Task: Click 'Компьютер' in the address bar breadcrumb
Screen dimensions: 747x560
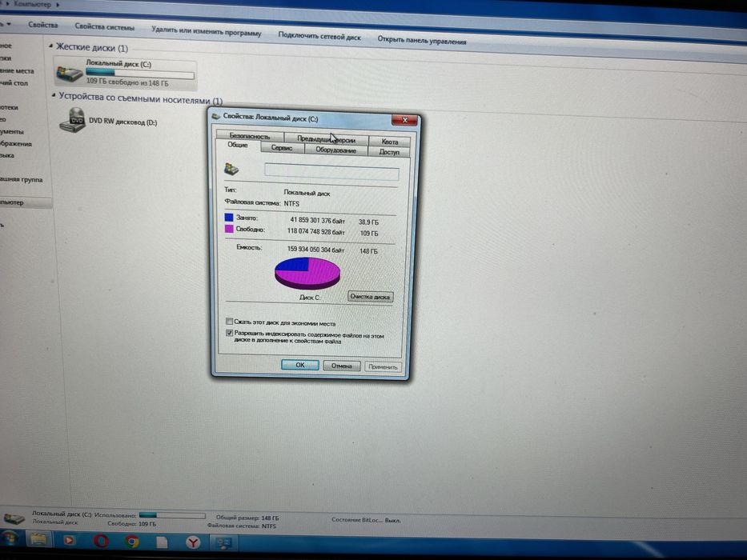Action: pyautogui.click(x=32, y=4)
